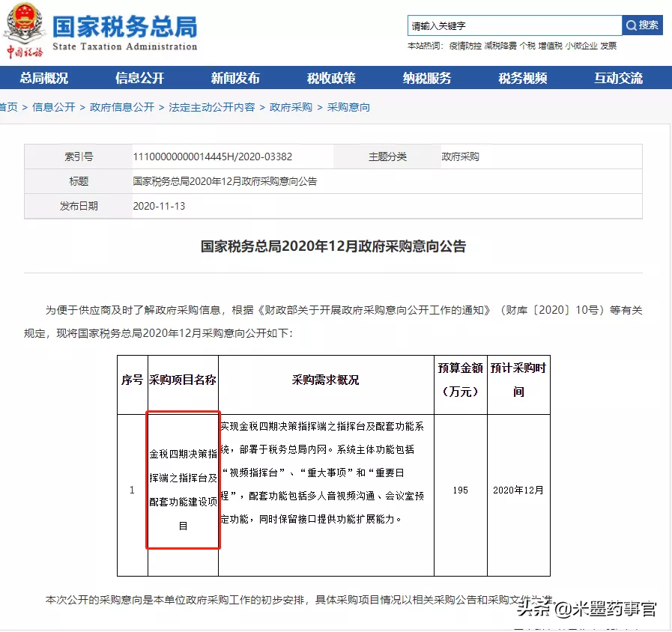Open the 互动交流 nav menu
672x632 pixels.
tap(618, 78)
